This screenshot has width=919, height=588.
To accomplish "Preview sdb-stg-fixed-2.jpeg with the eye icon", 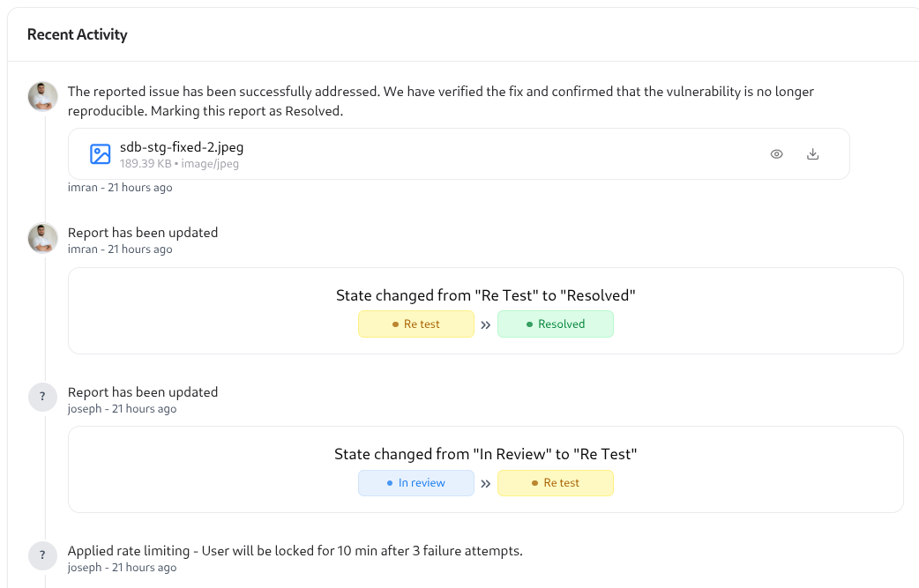I will click(x=776, y=154).
